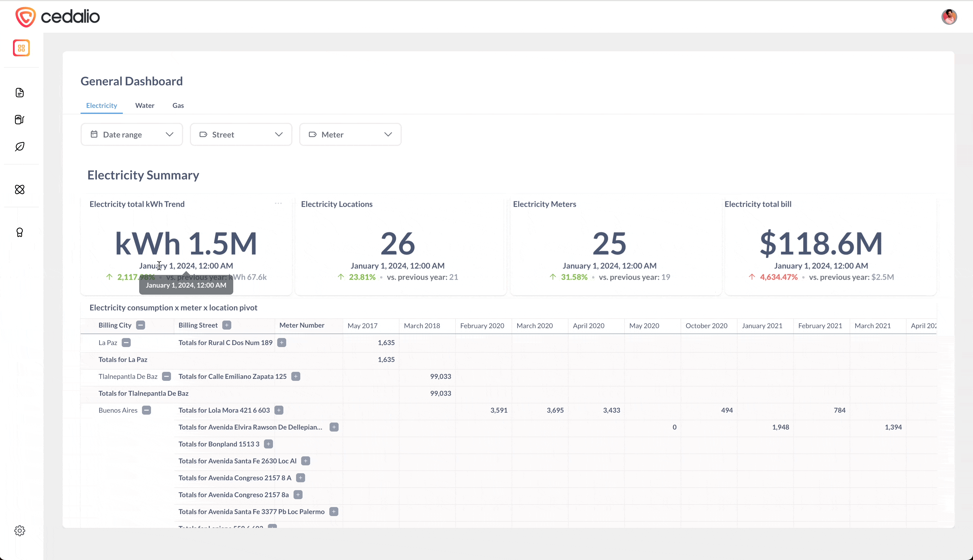Collapse the Buenos Aires city group
The width and height of the screenshot is (973, 560).
tap(146, 410)
